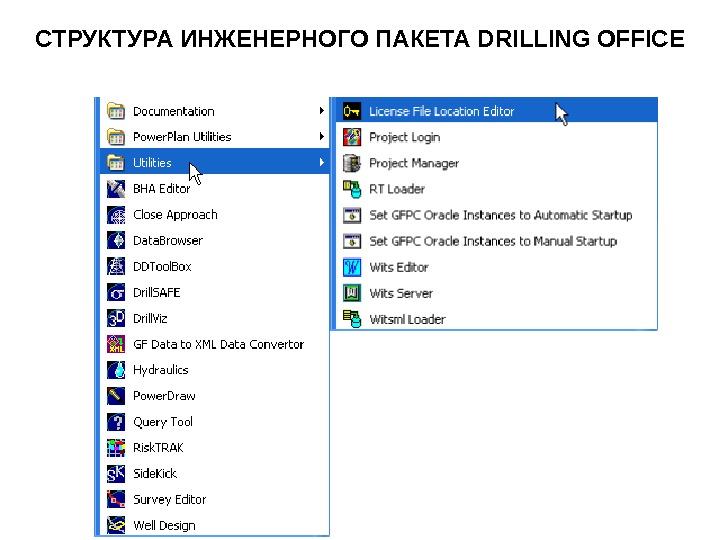Click the GF Data to XML Convertor icon

[116, 344]
